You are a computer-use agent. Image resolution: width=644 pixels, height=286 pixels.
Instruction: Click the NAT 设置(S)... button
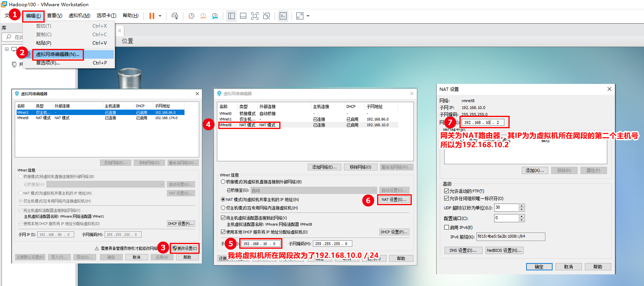pos(394,200)
